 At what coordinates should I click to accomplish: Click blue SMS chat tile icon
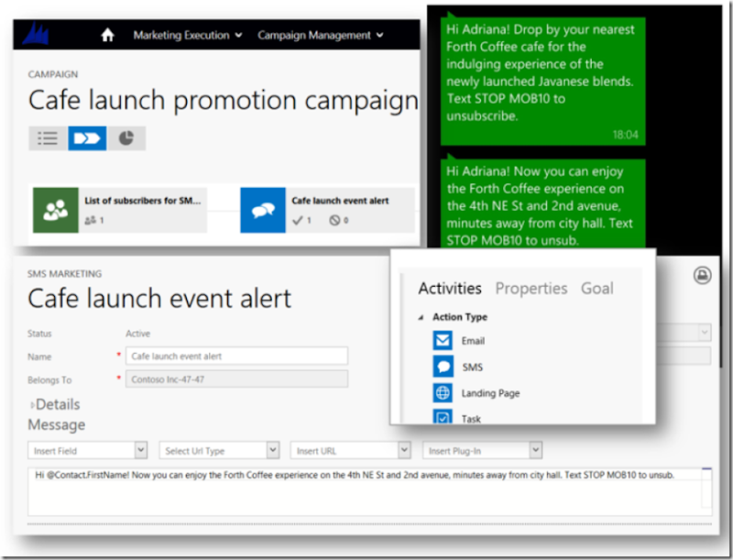[x=263, y=211]
